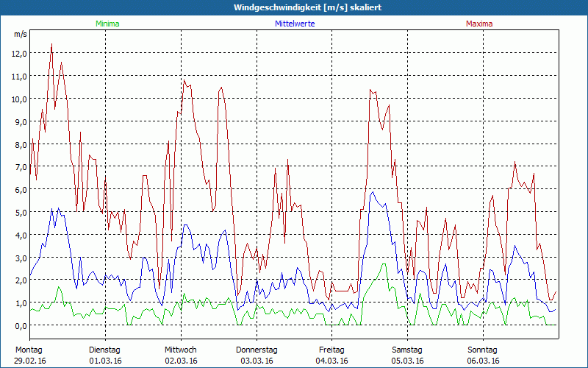
Task: Click the date 01.03.16
Action: pos(105,361)
